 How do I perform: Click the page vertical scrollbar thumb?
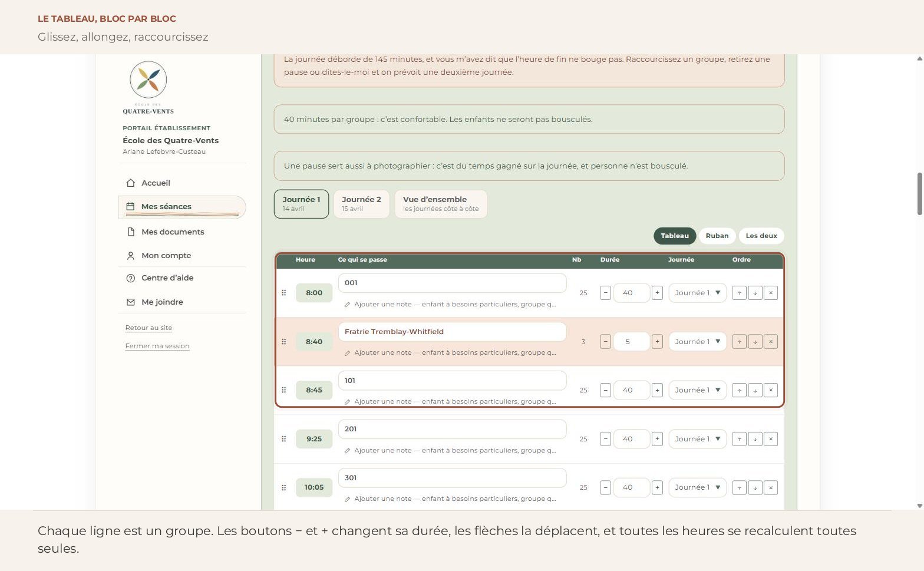(x=919, y=194)
